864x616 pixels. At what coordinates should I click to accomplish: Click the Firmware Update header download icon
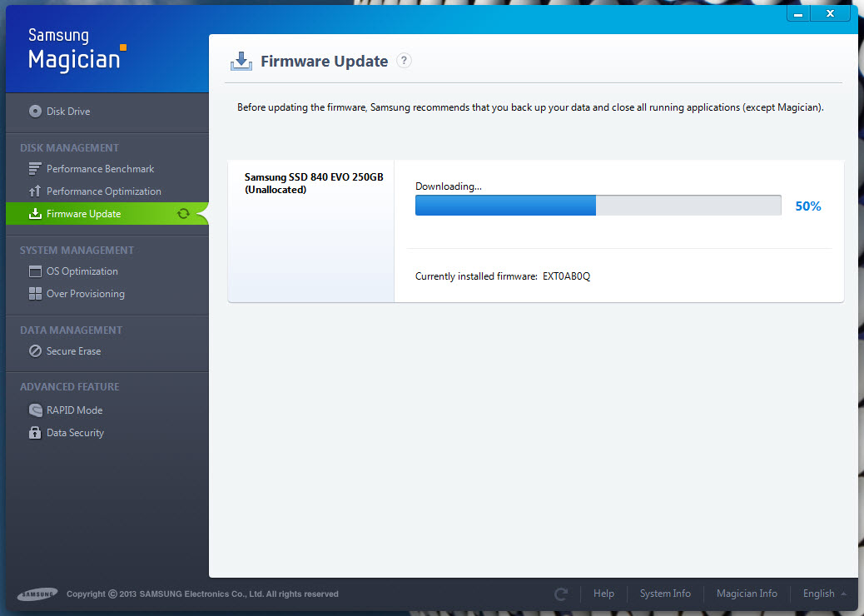[x=241, y=61]
